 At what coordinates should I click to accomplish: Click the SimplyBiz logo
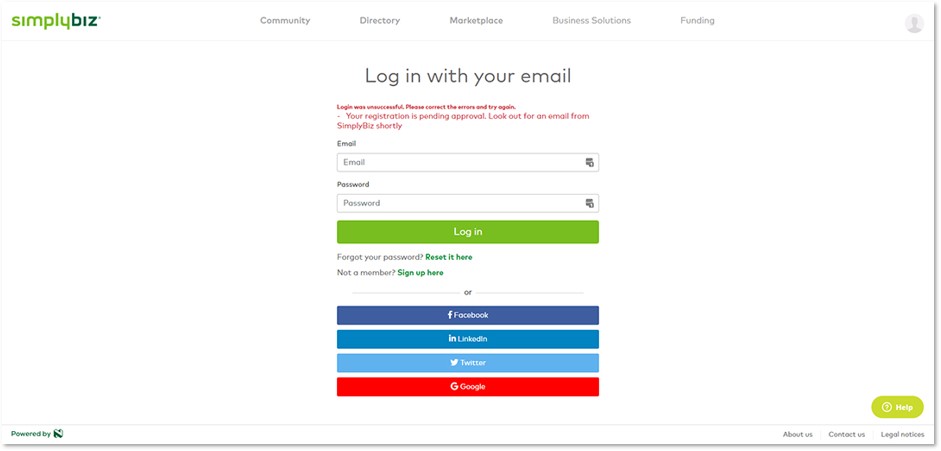(55, 21)
